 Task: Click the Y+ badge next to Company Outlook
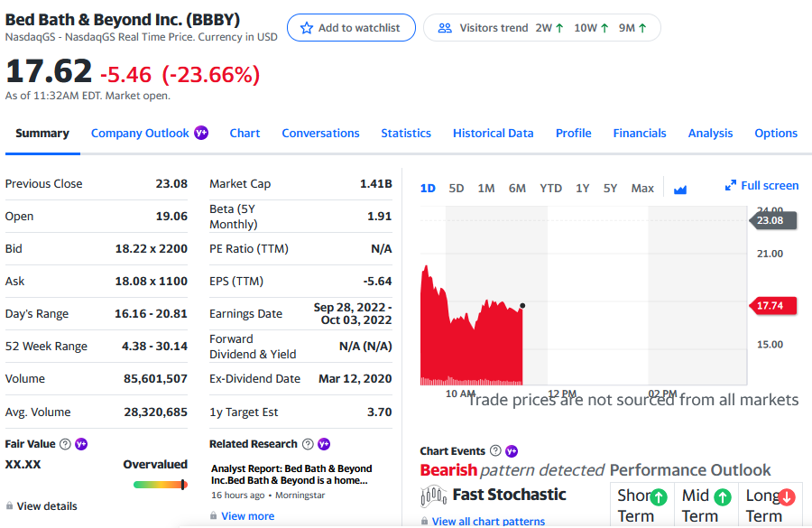point(201,133)
